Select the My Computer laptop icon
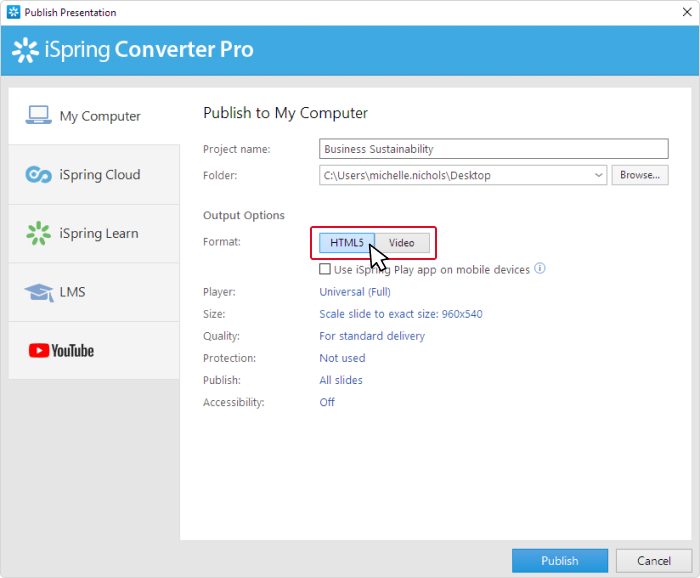The image size is (700, 578). coord(38,115)
